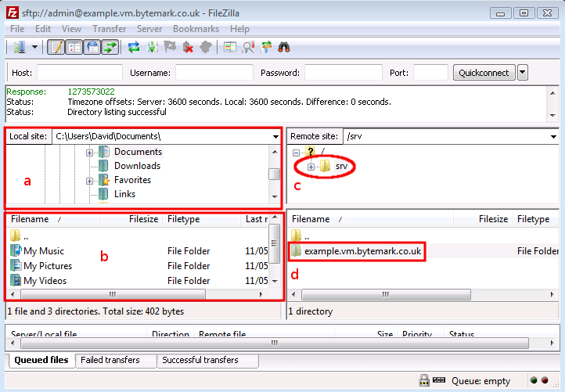Open the Site Manager icon
Viewport: 565px width, 392px height.
[20, 47]
